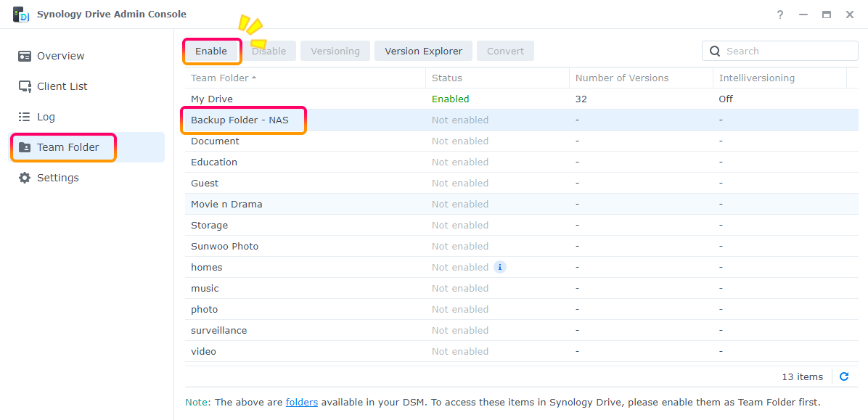This screenshot has width=868, height=420.
Task: Select the photo folder row
Action: (522, 309)
